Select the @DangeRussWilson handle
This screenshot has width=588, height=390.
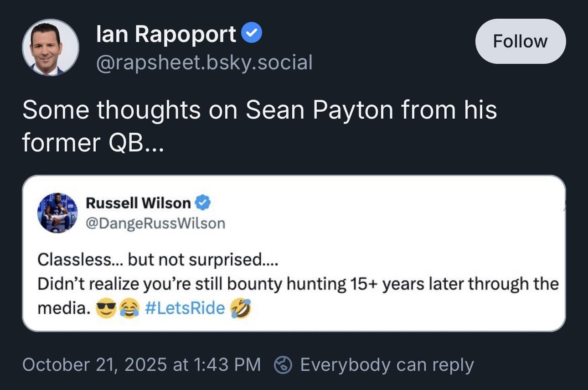pyautogui.click(x=155, y=223)
